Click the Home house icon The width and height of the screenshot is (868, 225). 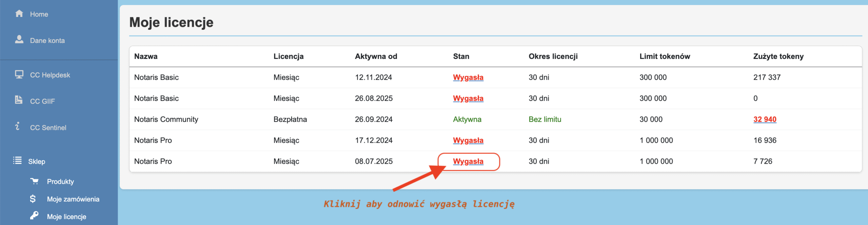click(x=19, y=14)
